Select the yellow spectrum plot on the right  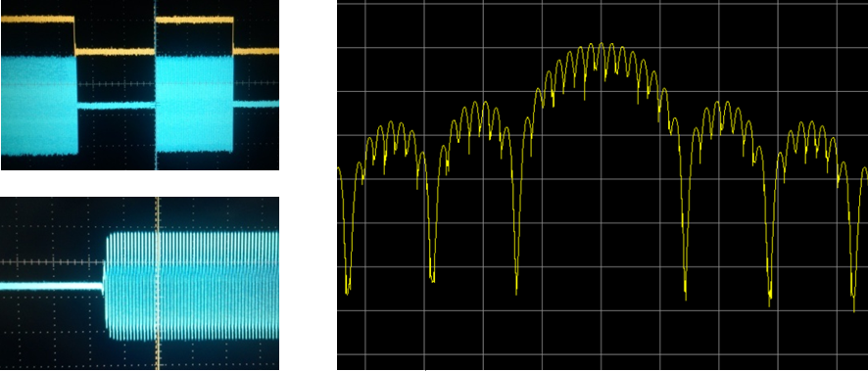[603, 186]
